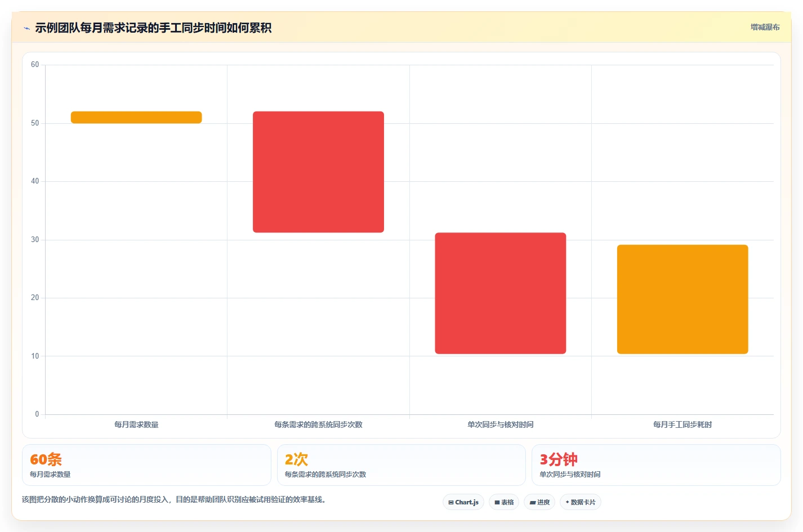Click the 2次 value in the data card
The width and height of the screenshot is (803, 532).
pos(296,459)
